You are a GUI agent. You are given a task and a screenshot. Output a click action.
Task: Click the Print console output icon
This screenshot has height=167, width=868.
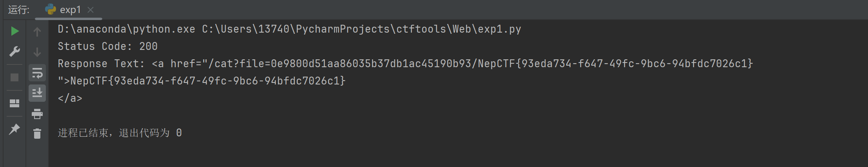pos(37,114)
